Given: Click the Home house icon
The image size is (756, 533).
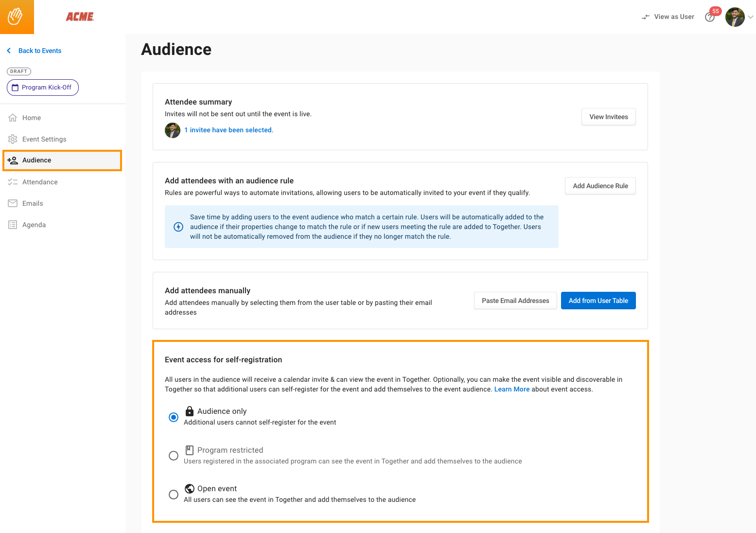Looking at the screenshot, I should click(13, 118).
